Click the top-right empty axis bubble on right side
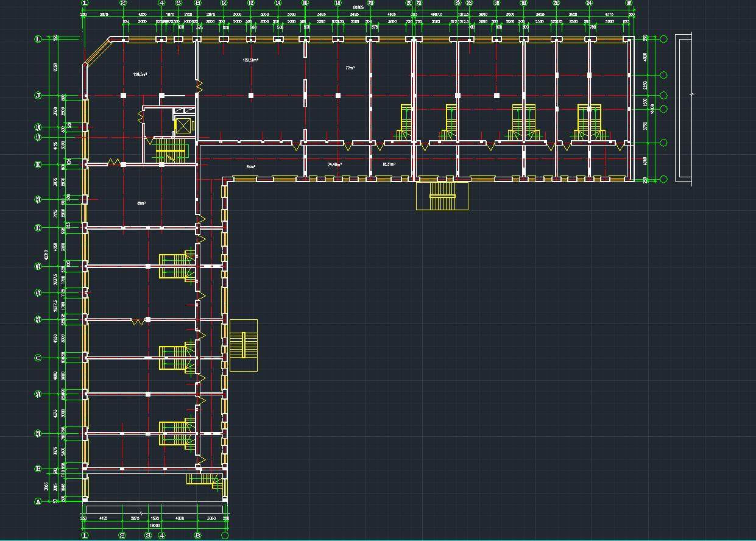The width and height of the screenshot is (756, 541). click(x=663, y=39)
